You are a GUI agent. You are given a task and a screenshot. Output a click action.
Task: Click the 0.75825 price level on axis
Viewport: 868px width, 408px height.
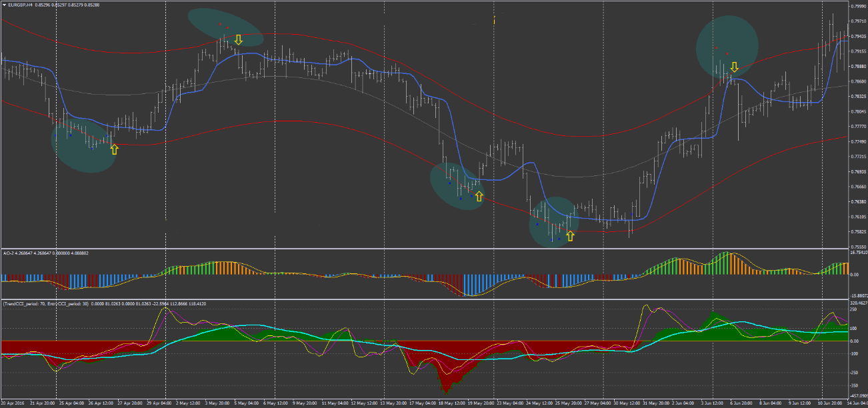(858, 232)
